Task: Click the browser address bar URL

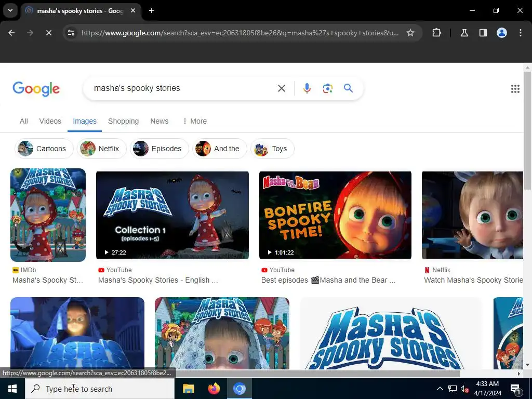Action: point(240,33)
